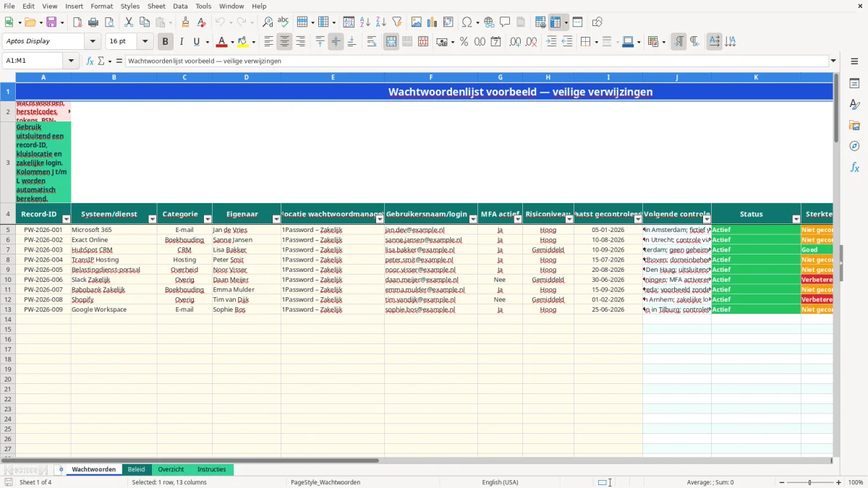The height and width of the screenshot is (488, 868).
Task: Click PageStyle_Wachtwoorden in status bar
Action: point(325,482)
